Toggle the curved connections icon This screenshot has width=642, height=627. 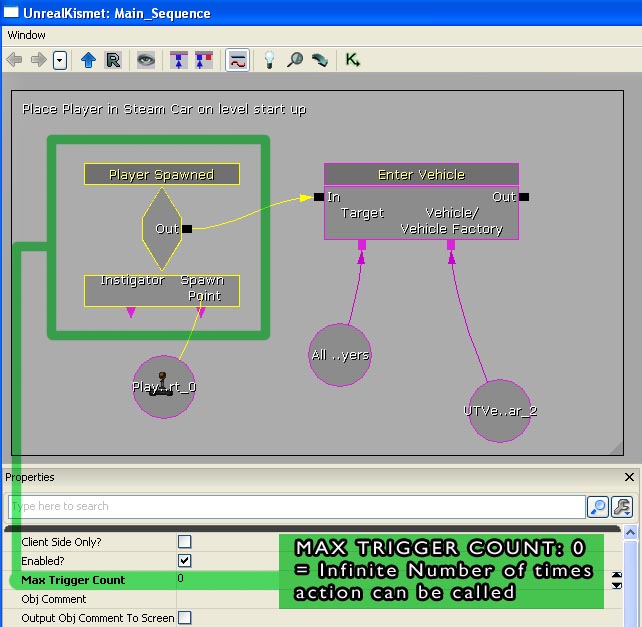(237, 61)
